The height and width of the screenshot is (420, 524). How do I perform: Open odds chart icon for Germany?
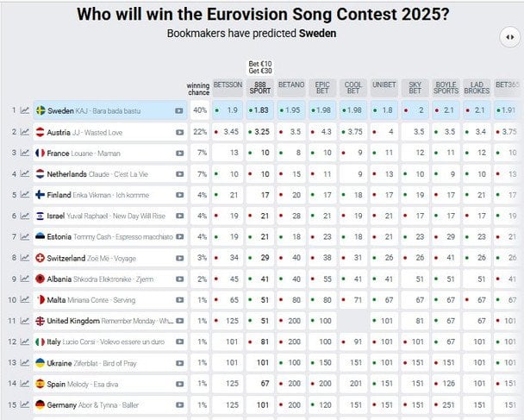(26, 404)
